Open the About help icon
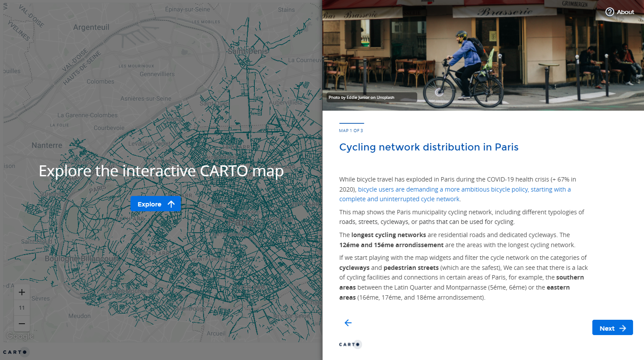Screen dimensions: 644x360 [610, 12]
